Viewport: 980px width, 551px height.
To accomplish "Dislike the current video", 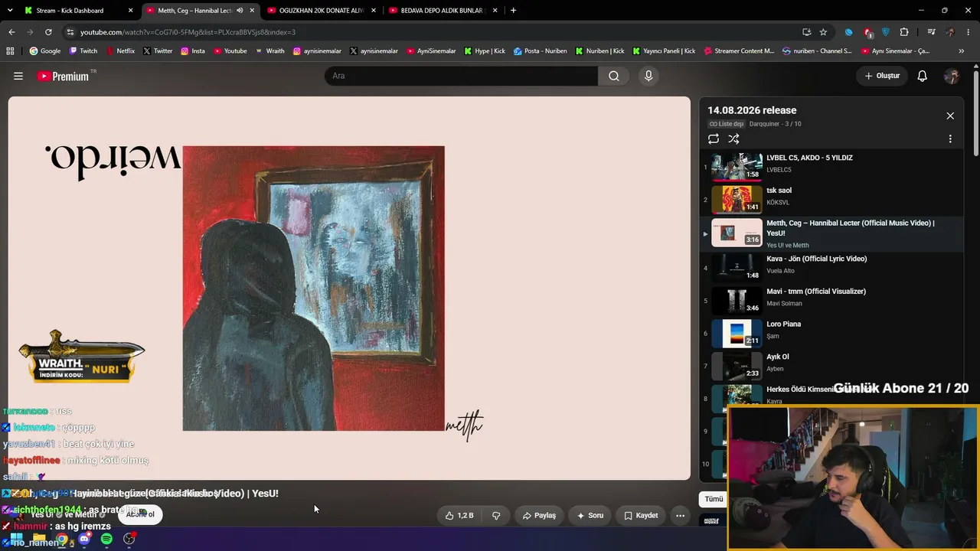I will pyautogui.click(x=496, y=516).
